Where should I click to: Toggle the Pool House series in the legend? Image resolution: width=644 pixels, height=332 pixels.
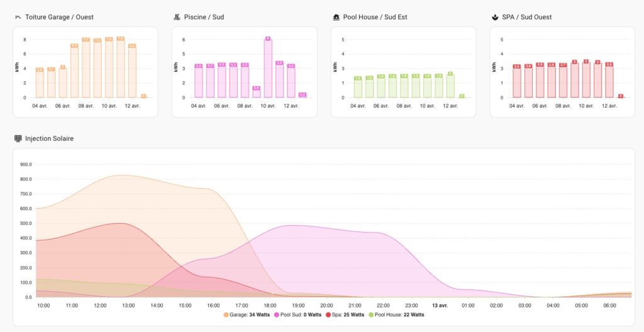pyautogui.click(x=396, y=315)
